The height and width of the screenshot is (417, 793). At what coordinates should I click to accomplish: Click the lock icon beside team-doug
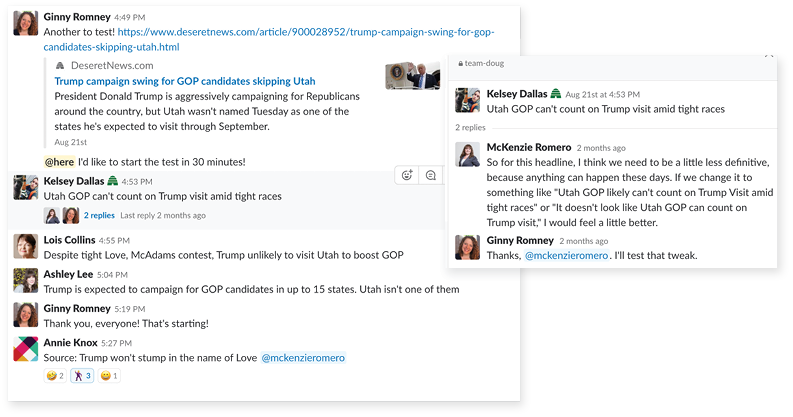point(461,64)
